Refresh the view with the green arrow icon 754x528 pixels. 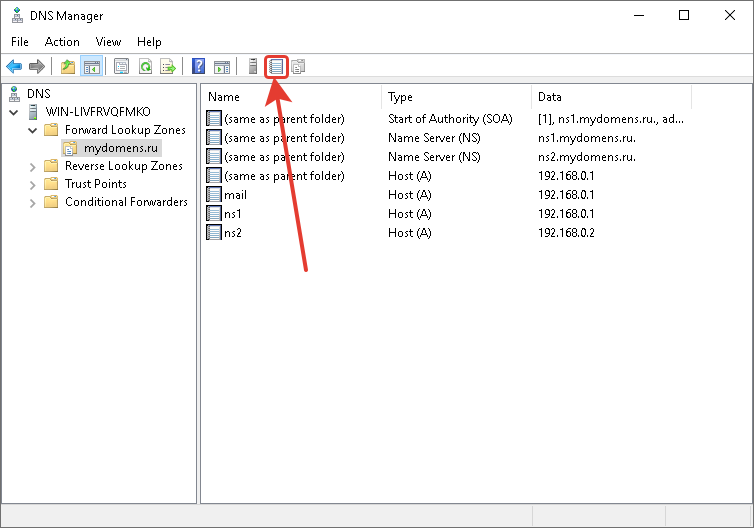145,66
